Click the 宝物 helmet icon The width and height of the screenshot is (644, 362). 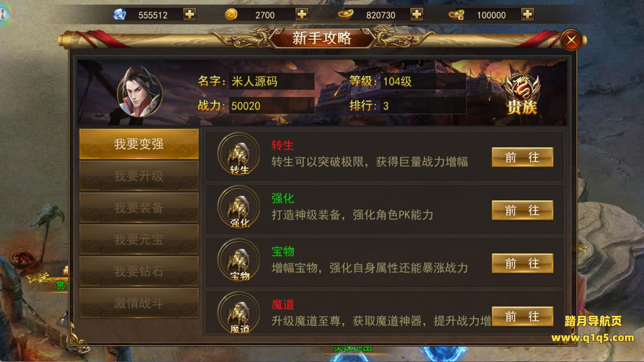pos(239,260)
